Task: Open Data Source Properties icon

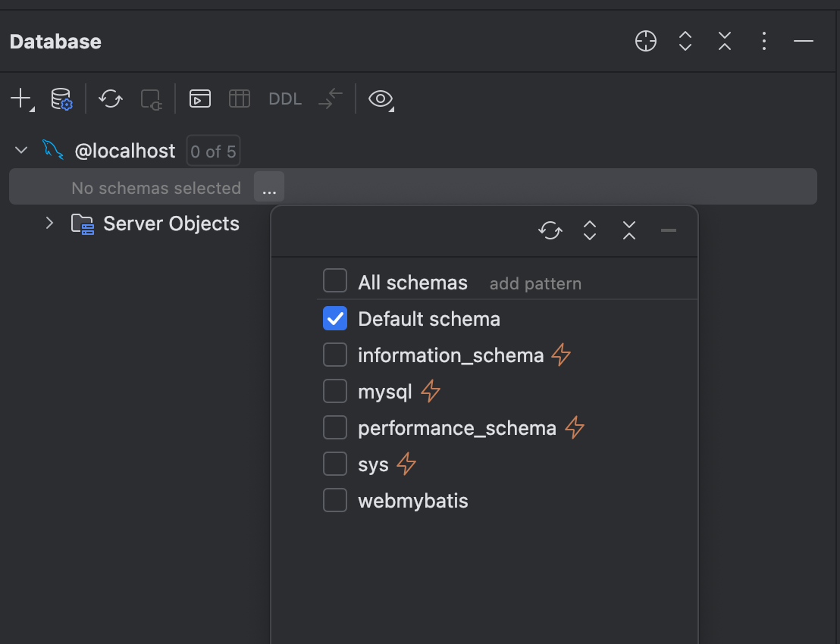Action: click(61, 99)
